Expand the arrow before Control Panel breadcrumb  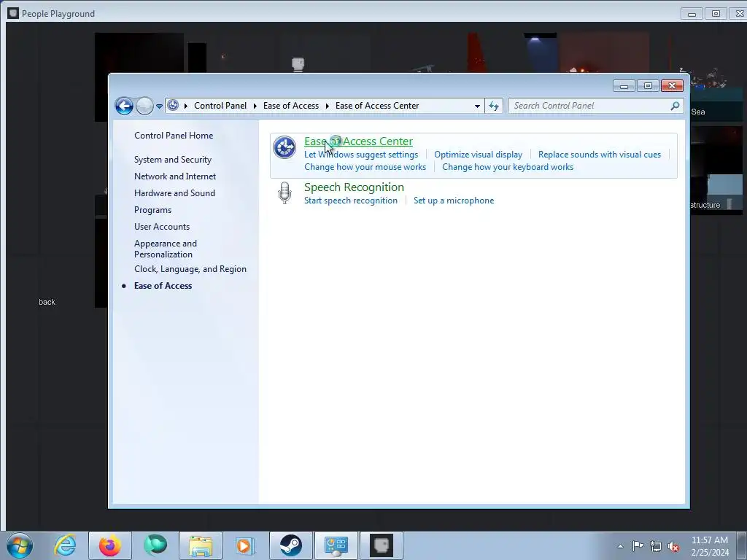[186, 106]
